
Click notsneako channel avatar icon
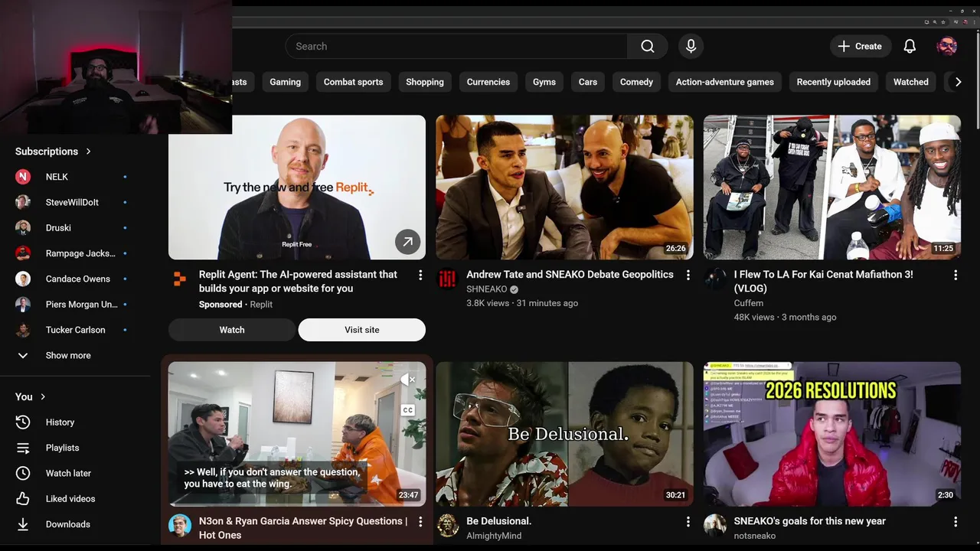pyautogui.click(x=715, y=525)
